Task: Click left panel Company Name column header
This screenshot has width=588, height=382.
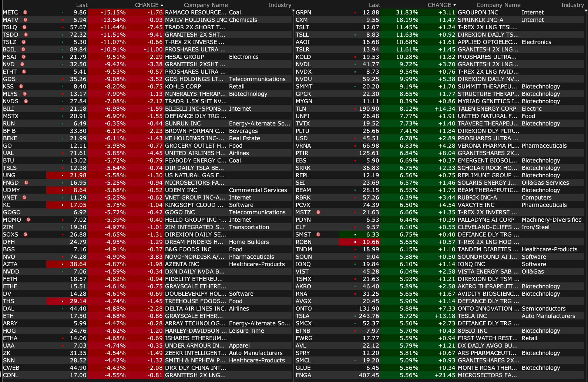Action: click(x=206, y=5)
